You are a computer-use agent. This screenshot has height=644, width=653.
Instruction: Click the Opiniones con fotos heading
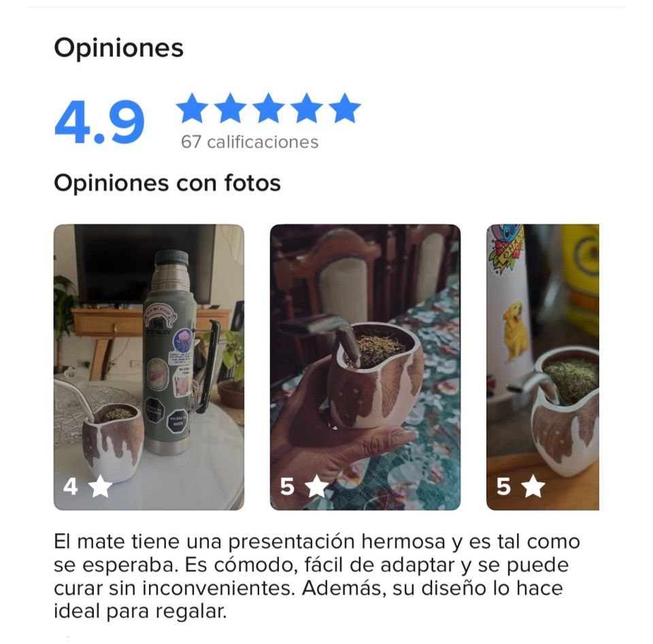tap(167, 183)
